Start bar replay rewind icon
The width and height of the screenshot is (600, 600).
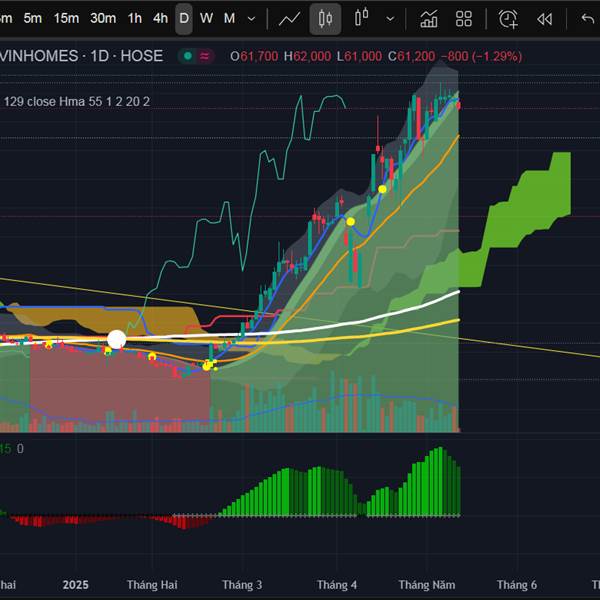coord(545,19)
